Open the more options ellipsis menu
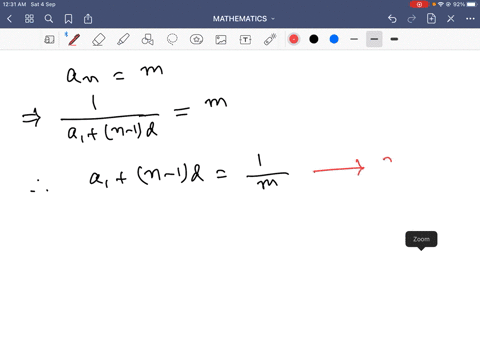The height and width of the screenshot is (360, 480). (470, 19)
